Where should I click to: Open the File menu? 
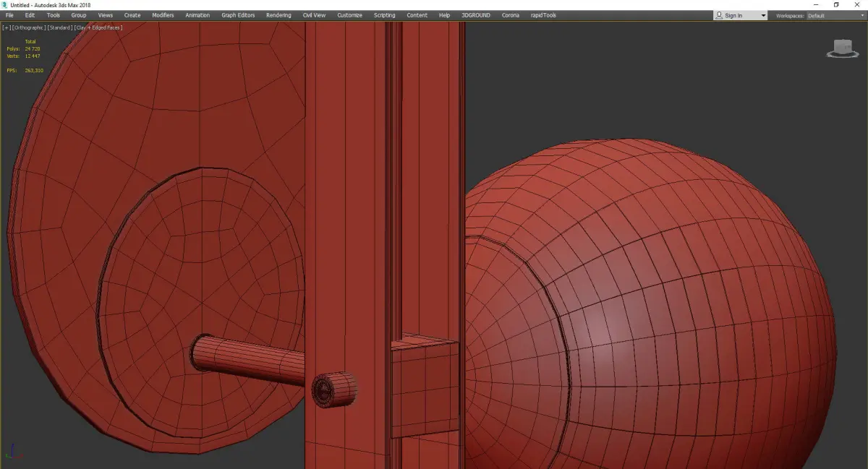[9, 15]
